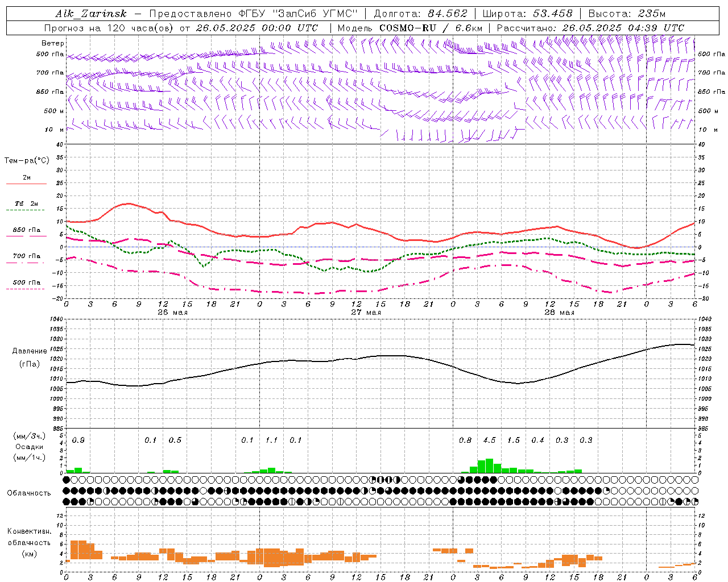Screen dimensions: 728x582
Task: Click the 500 м wind level label on the left
Action: pos(54,111)
